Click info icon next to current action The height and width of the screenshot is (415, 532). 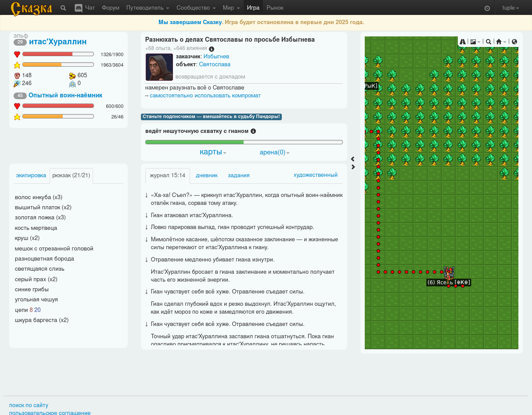coord(253,131)
